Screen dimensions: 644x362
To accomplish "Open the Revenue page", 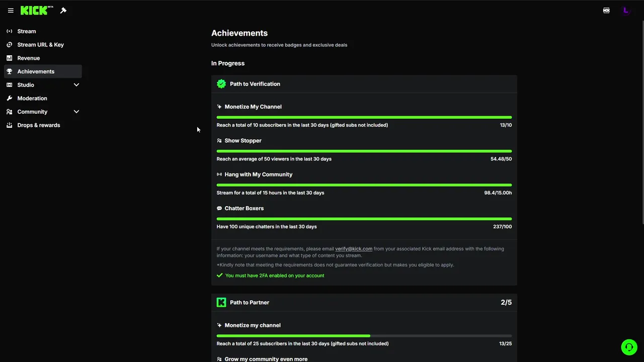I will tap(28, 58).
